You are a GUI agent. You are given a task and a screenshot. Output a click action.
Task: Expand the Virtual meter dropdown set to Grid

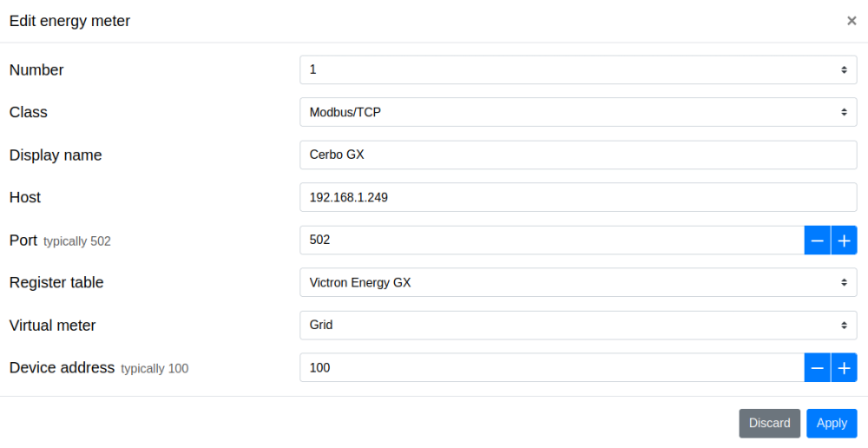(x=578, y=326)
